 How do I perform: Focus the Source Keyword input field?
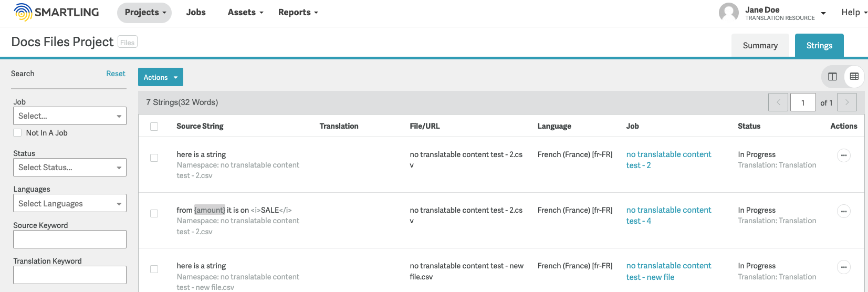click(70, 239)
